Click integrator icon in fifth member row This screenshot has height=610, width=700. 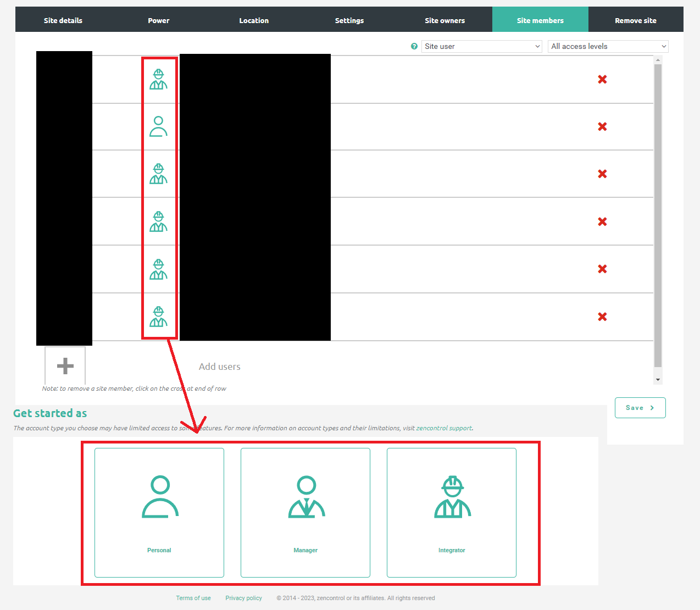pyautogui.click(x=158, y=269)
